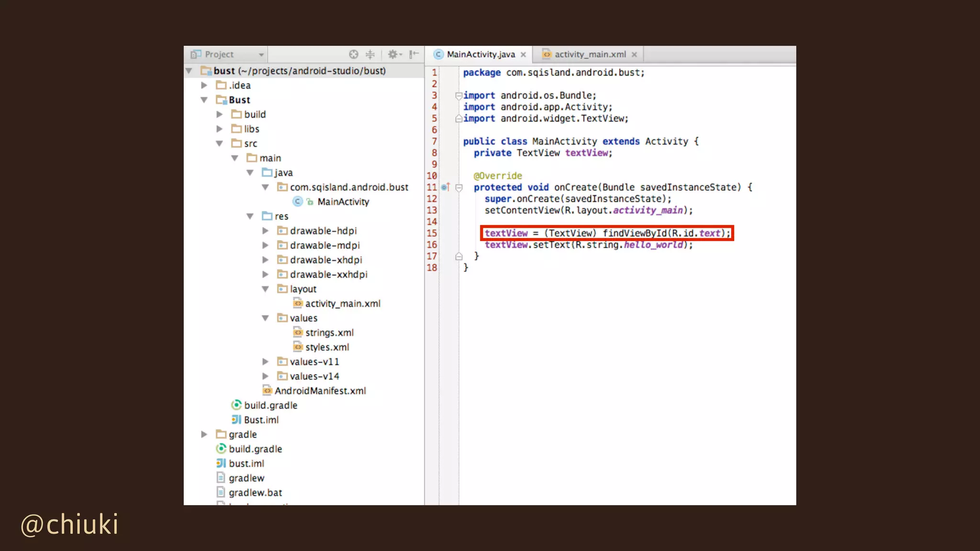Close the MainActivity.java editor tab
The height and width of the screenshot is (551, 980).
pyautogui.click(x=523, y=55)
